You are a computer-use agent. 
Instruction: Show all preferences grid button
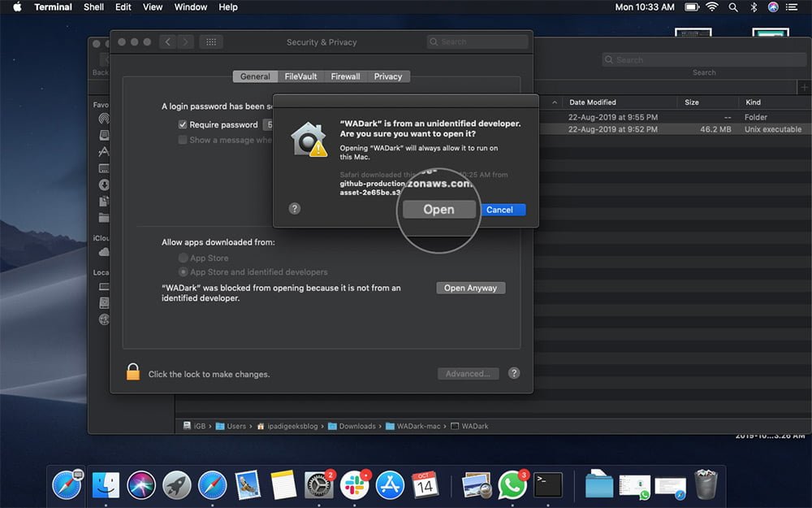click(x=211, y=42)
